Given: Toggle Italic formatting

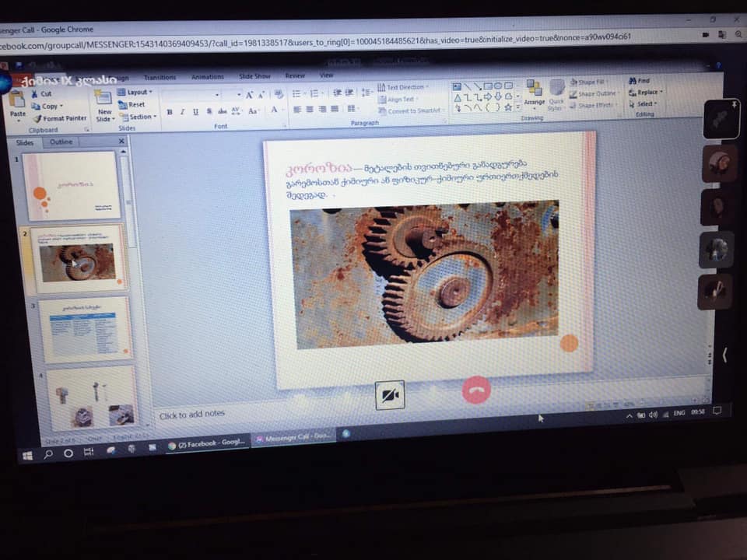Looking at the screenshot, I should pyautogui.click(x=182, y=112).
